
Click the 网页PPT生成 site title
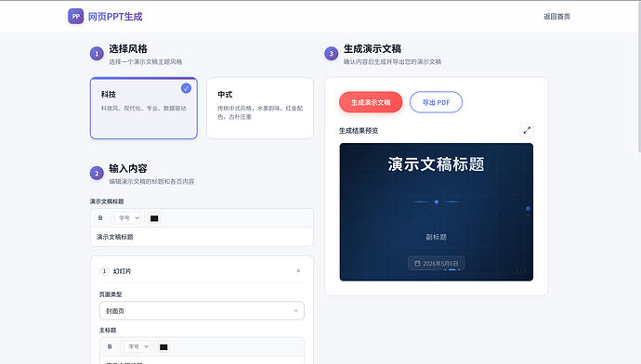[115, 17]
